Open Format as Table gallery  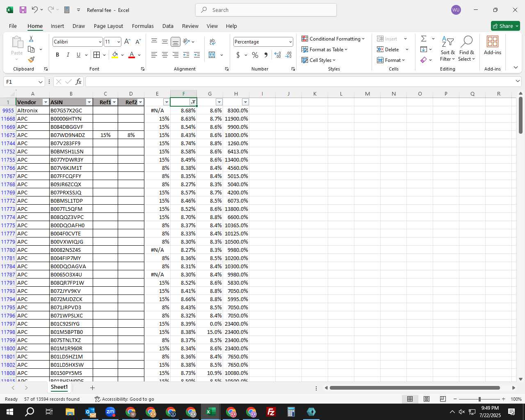click(324, 49)
